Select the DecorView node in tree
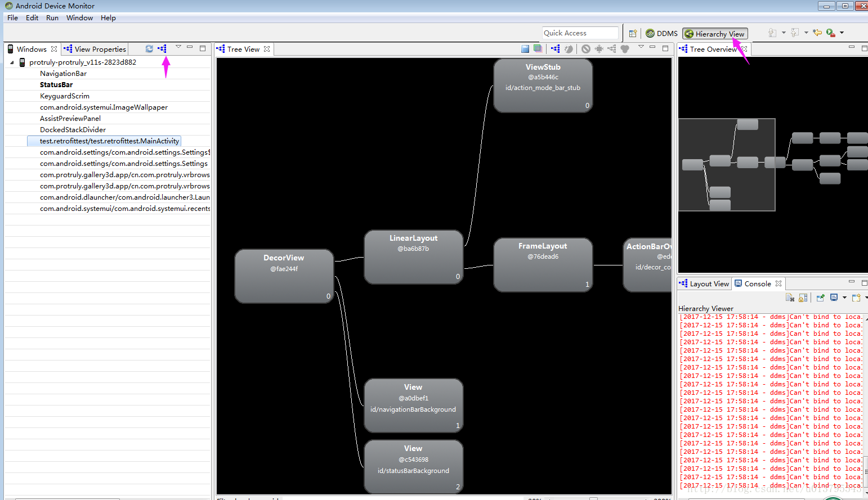868x500 pixels. click(284, 276)
